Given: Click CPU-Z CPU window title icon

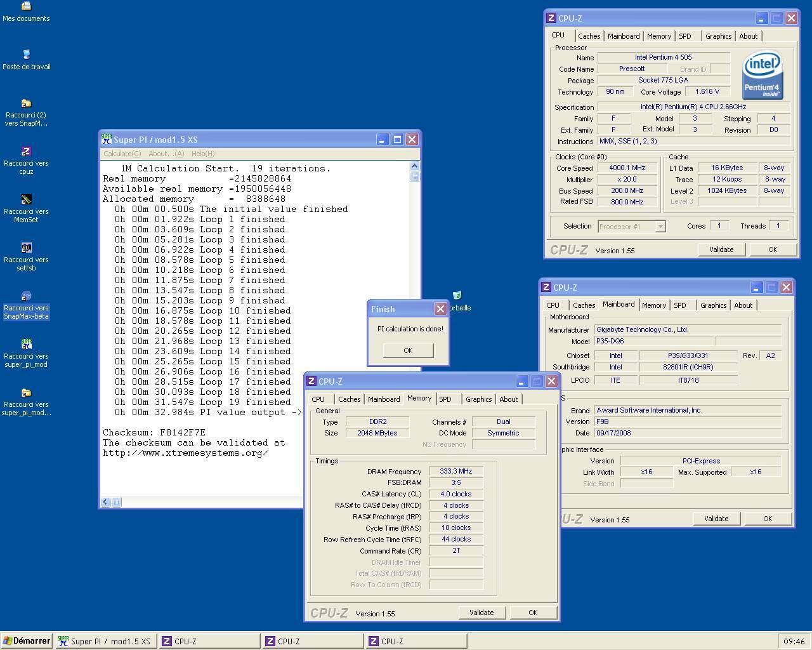Looking at the screenshot, I should [551, 18].
